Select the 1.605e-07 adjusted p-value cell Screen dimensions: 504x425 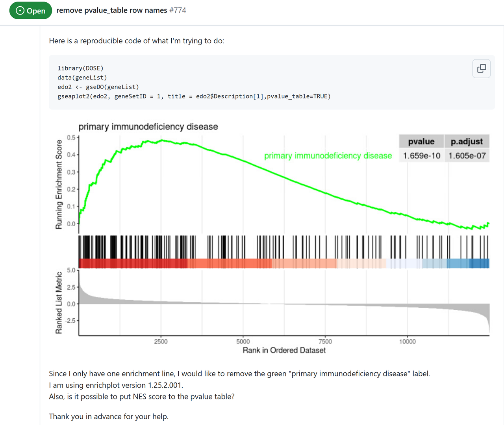tap(467, 156)
